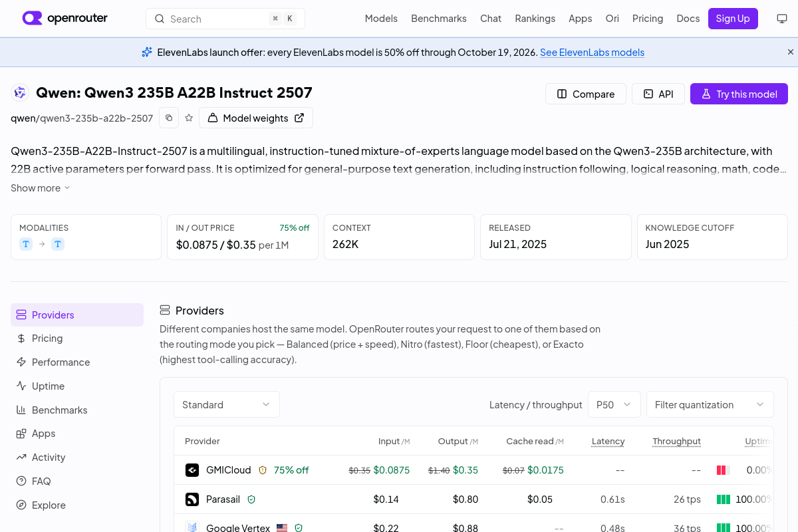This screenshot has height=532, width=798.
Task: Select Benchmarks in the sidebar
Action: click(77, 410)
